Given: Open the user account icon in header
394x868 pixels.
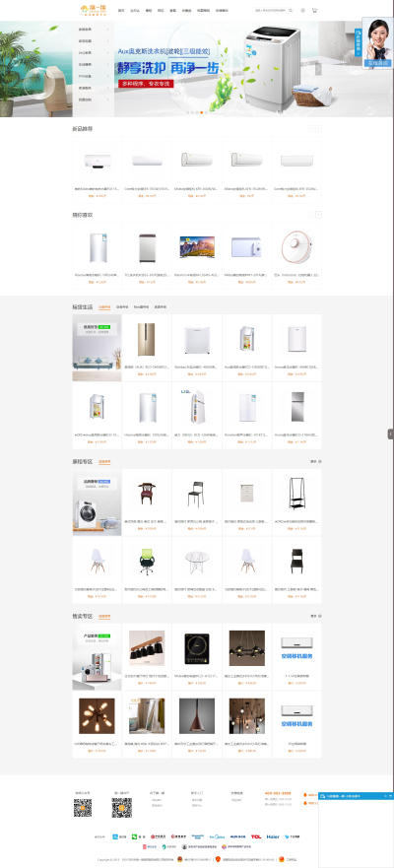Looking at the screenshot, I should pyautogui.click(x=302, y=11).
